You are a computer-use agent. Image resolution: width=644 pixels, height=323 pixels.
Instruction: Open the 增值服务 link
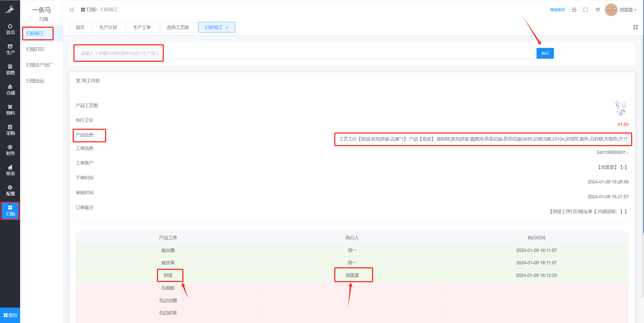point(557,10)
